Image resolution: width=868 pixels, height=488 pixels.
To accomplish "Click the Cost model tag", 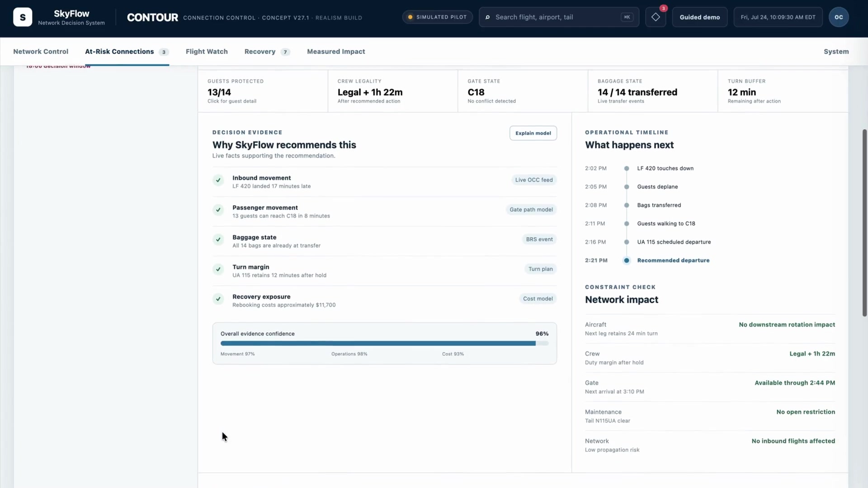I will pos(538,299).
